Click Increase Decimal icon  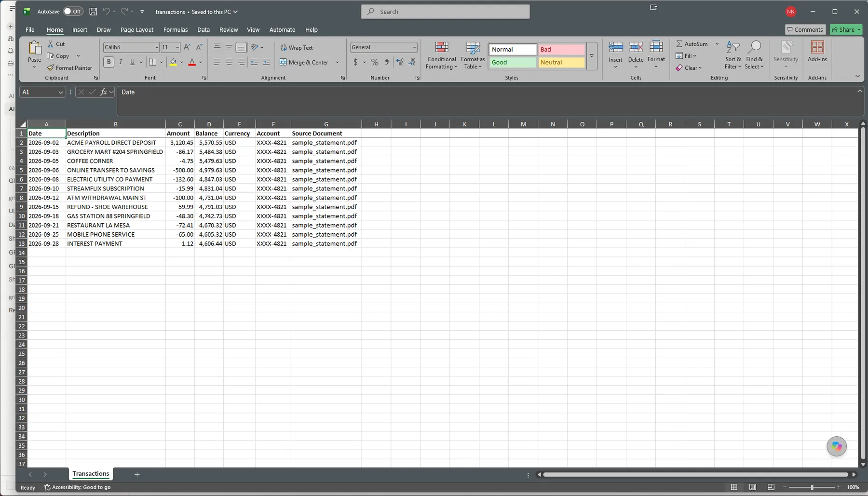(400, 62)
